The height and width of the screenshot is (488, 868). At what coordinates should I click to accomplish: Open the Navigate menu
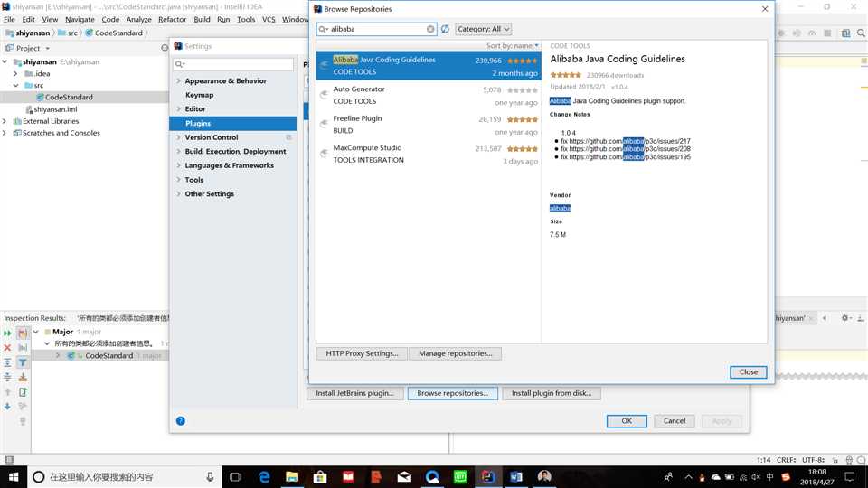pyautogui.click(x=80, y=19)
